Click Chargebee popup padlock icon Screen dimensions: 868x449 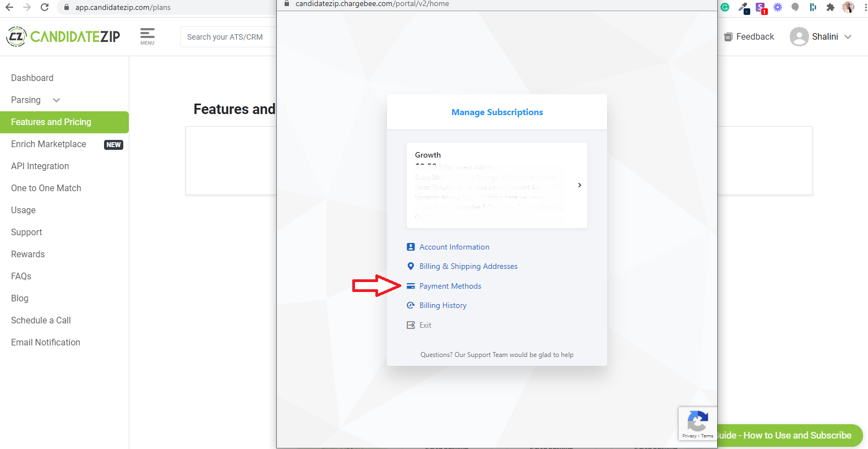287,3
